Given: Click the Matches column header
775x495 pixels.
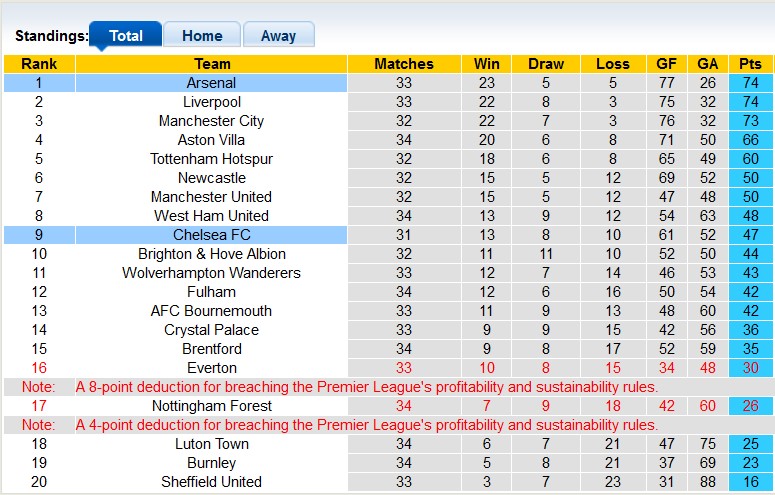Looking at the screenshot, I should (x=403, y=64).
